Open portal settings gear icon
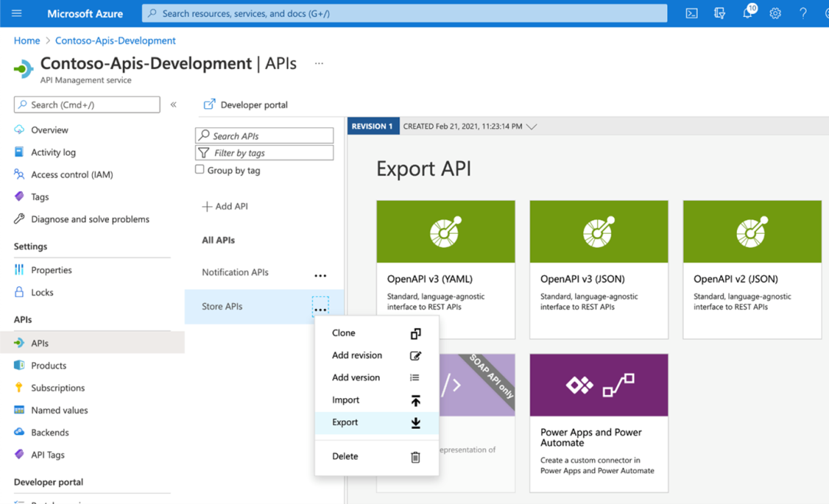The width and height of the screenshot is (829, 504). [x=775, y=14]
